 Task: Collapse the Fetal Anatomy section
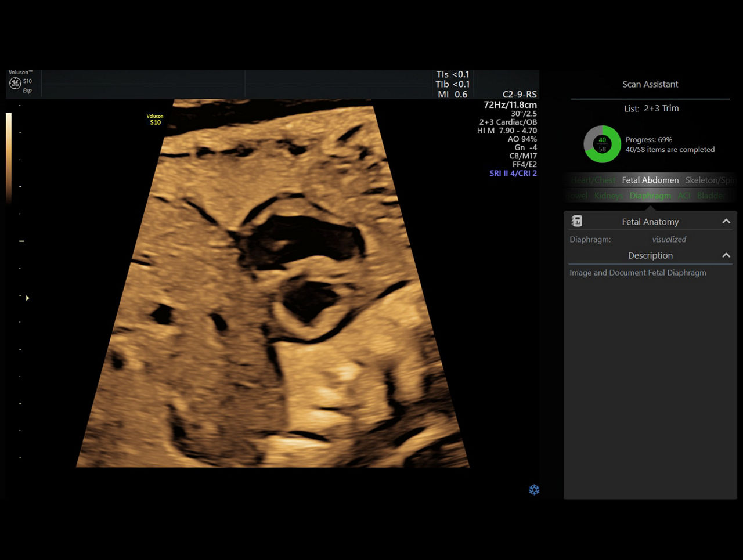pyautogui.click(x=726, y=221)
